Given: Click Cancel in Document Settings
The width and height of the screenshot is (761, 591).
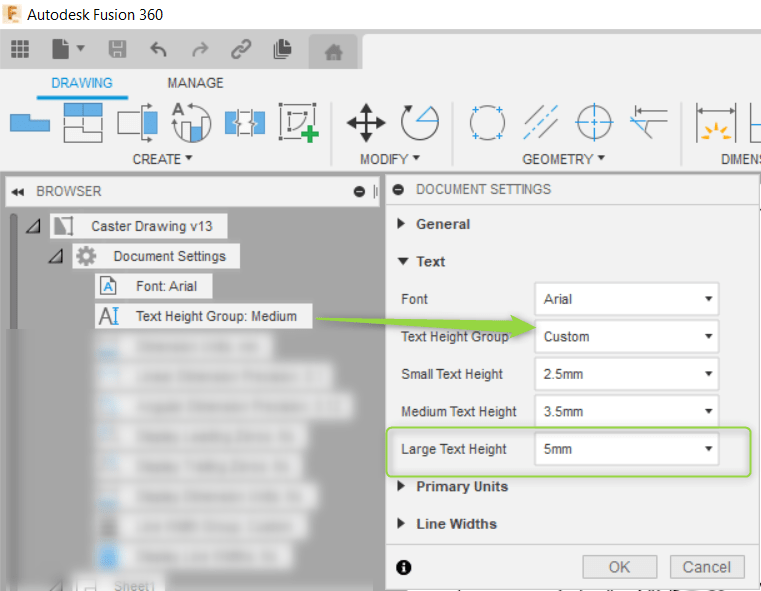Looking at the screenshot, I should [x=707, y=567].
